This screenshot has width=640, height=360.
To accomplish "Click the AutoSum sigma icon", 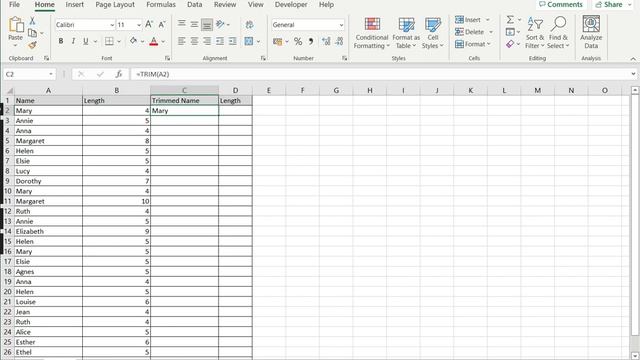I will [510, 20].
